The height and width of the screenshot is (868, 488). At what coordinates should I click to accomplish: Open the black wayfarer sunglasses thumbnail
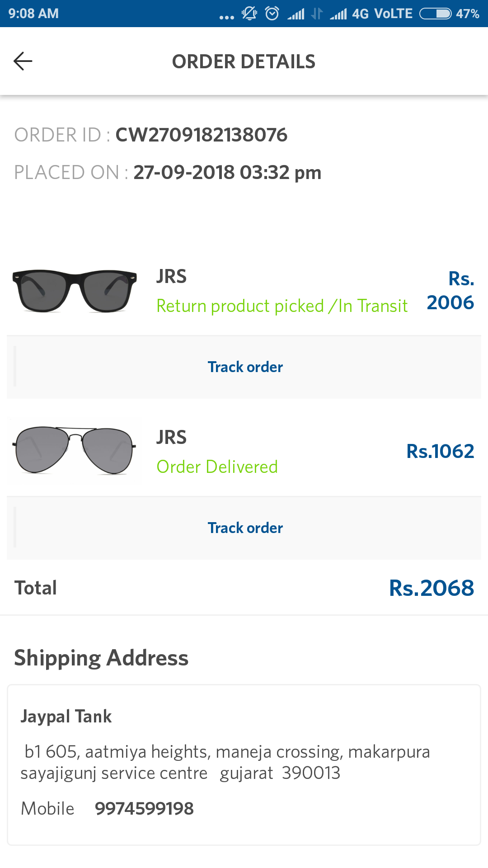(75, 291)
